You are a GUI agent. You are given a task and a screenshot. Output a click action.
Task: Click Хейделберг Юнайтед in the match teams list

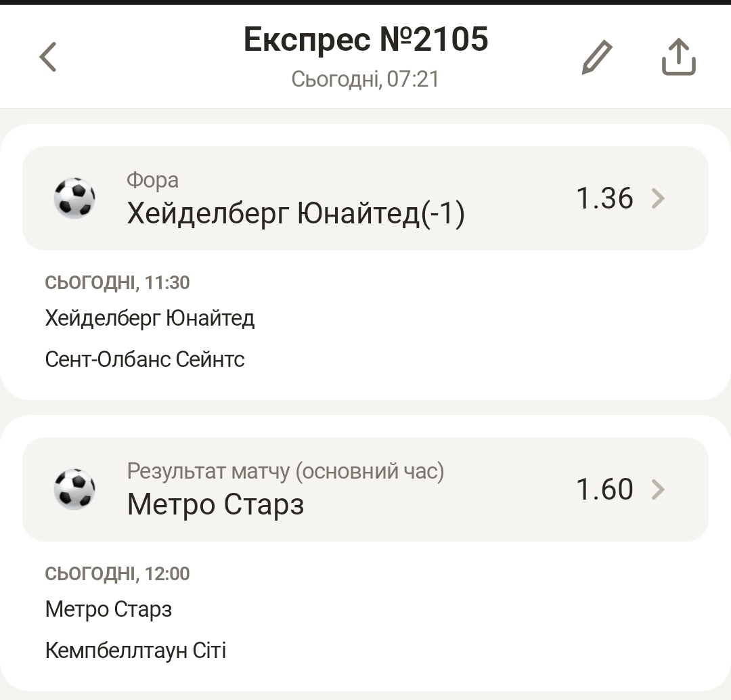point(150,318)
